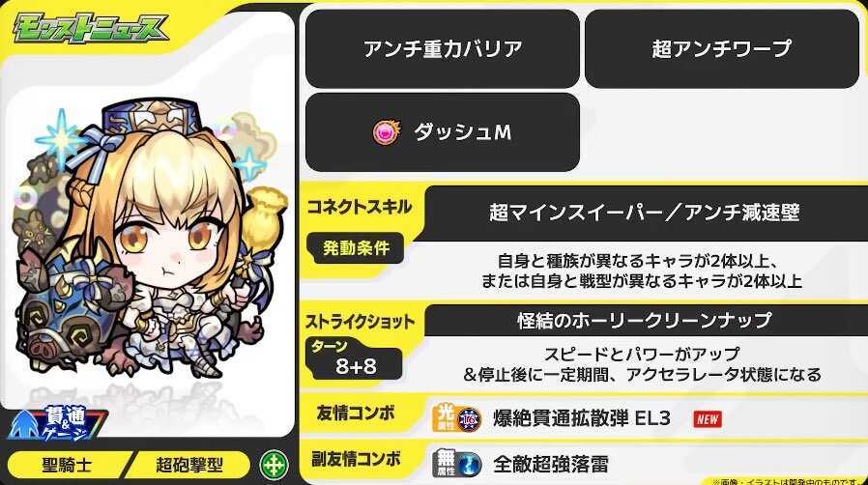Select the アンチ重力バリア ability button
The width and height of the screenshot is (868, 485).
click(x=443, y=48)
